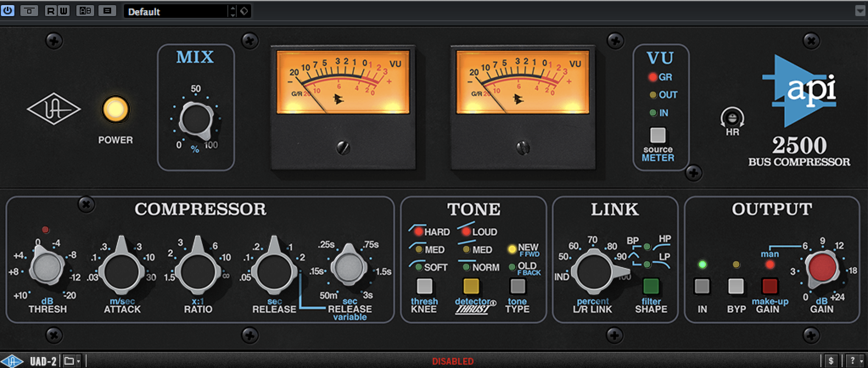The height and width of the screenshot is (368, 868).
Task: Open the question mark help menu
Action: (854, 361)
